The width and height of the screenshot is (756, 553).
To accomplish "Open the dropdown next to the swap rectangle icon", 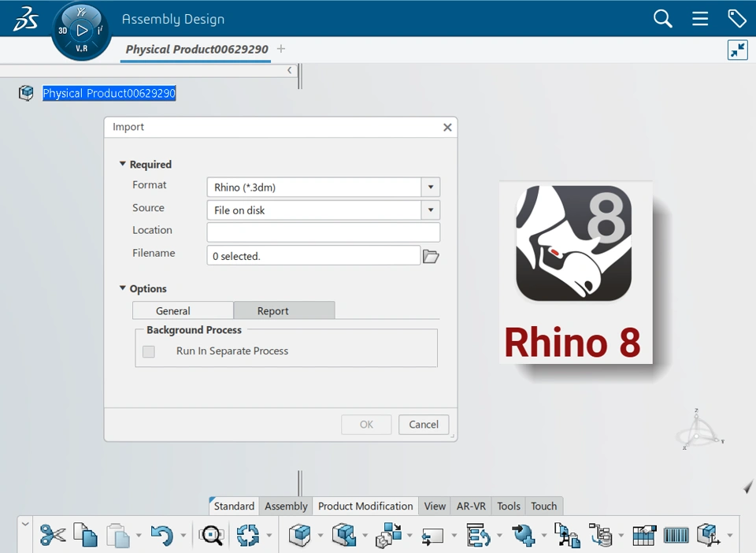I will point(454,535).
